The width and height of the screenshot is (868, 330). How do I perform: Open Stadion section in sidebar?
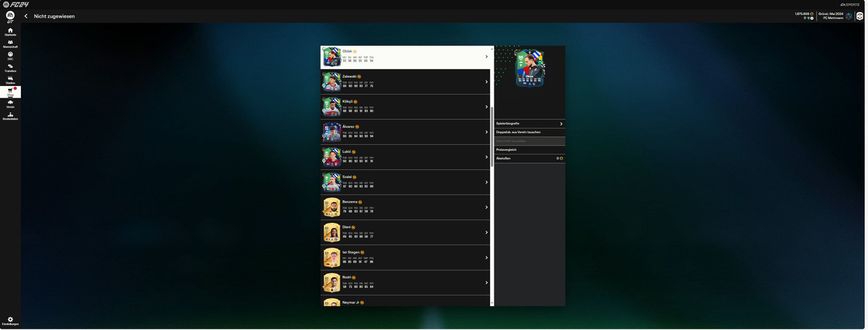click(10, 80)
